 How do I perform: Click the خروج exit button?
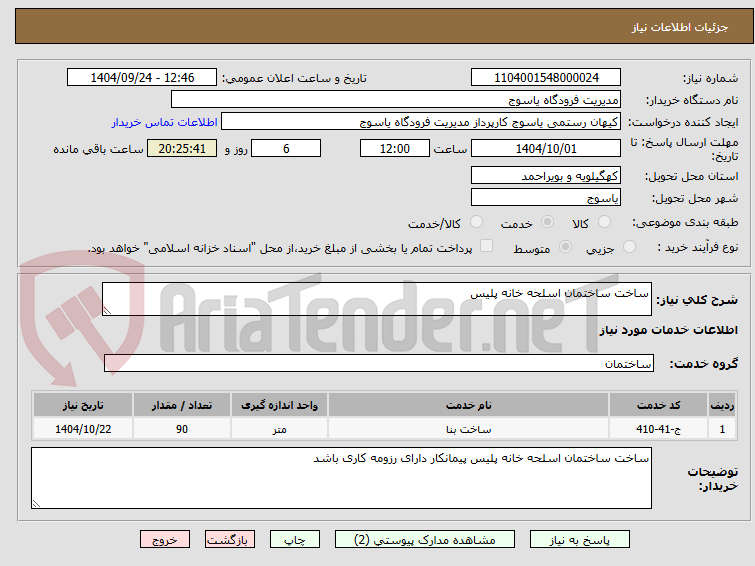coord(165,540)
